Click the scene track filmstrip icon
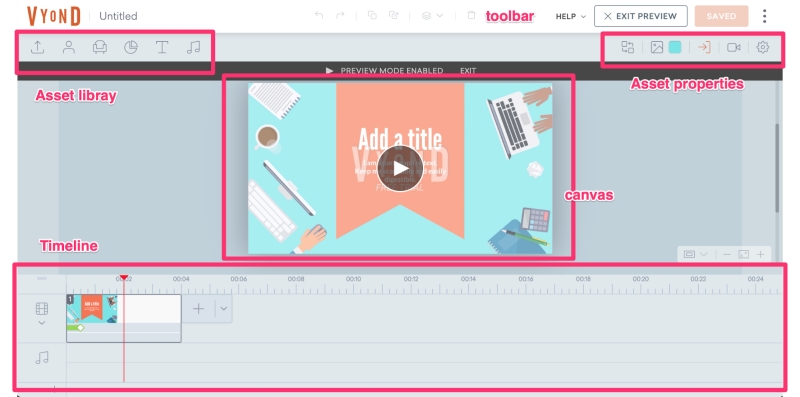Screen dimensions: 800x397 42,309
